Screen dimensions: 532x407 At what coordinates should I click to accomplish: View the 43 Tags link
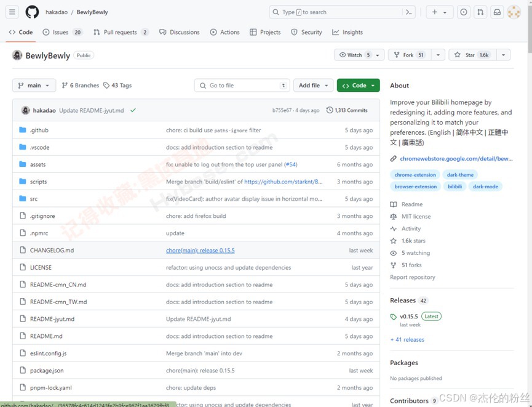tap(117, 85)
